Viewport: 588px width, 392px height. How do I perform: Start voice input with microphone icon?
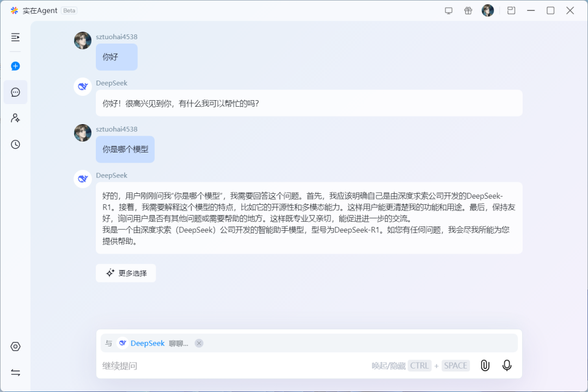click(507, 365)
